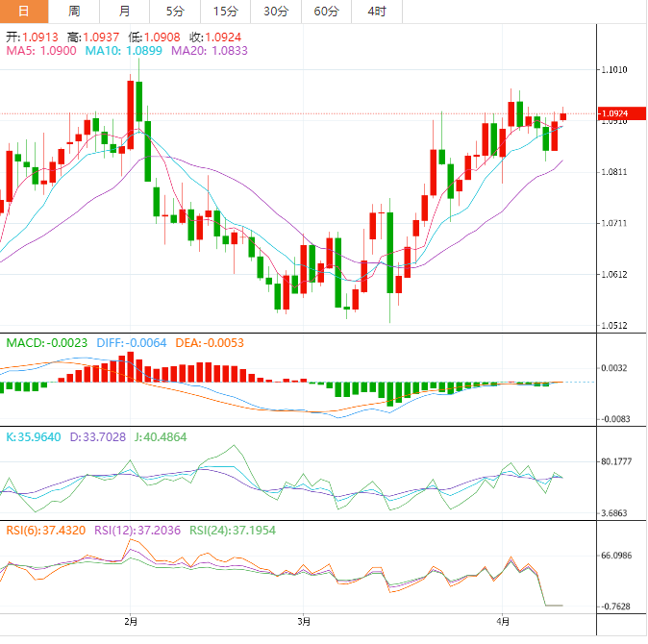Click the RSI(6):37.4320 label

[x=46, y=531]
